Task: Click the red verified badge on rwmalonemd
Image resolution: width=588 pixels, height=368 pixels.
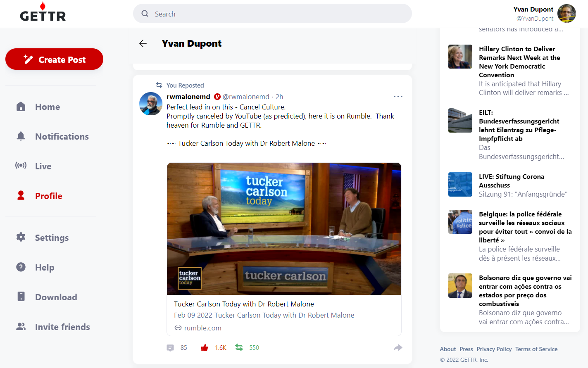Action: coord(217,97)
